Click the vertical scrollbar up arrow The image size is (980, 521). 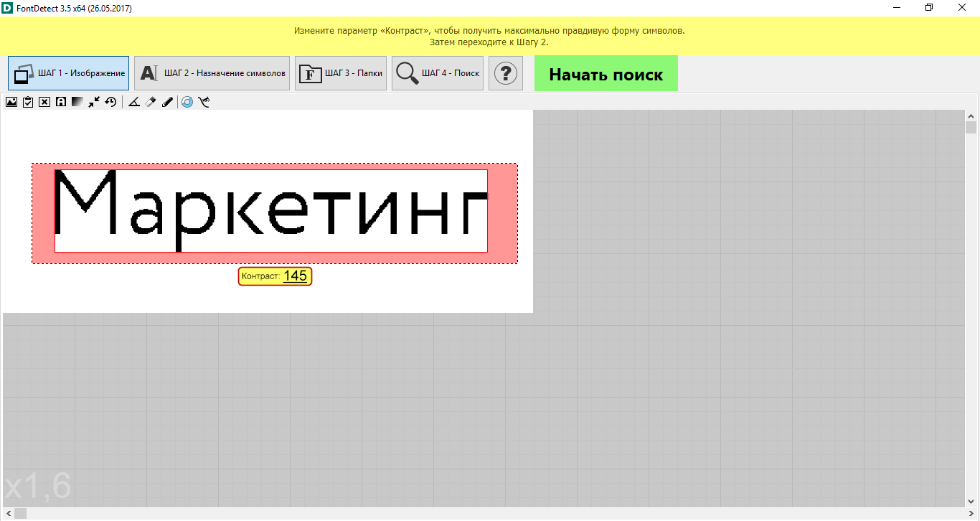[971, 116]
